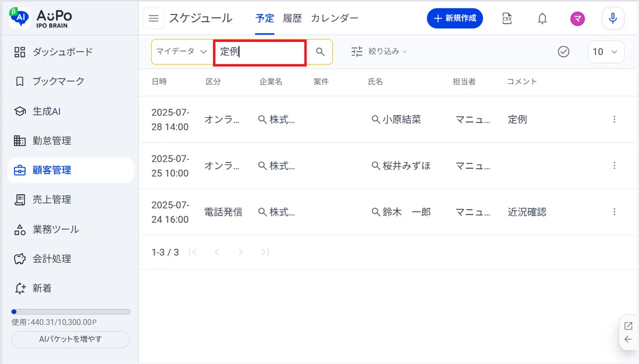
Task: Click the 企業名 column header
Action: [x=271, y=82]
